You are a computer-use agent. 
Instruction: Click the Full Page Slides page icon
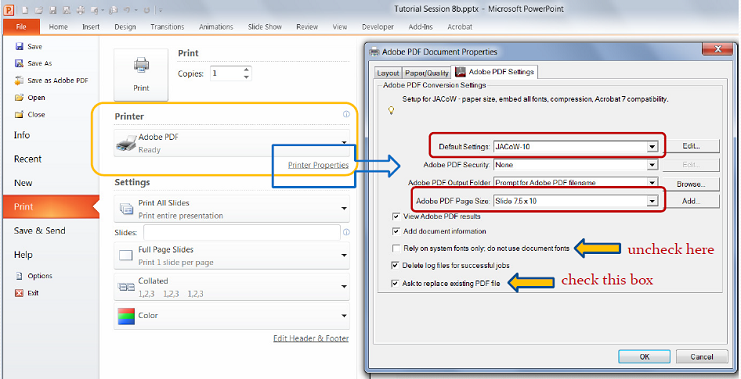[126, 256]
